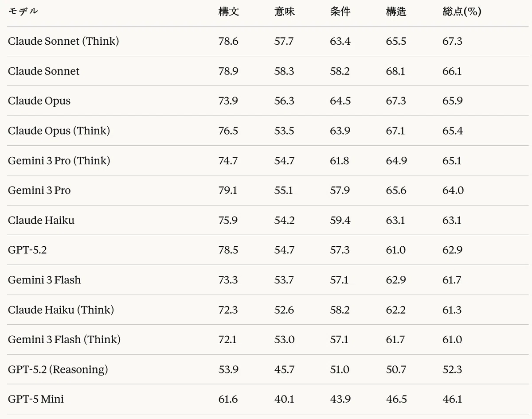
Task: Sort by the 構文 column header
Action: 229,12
